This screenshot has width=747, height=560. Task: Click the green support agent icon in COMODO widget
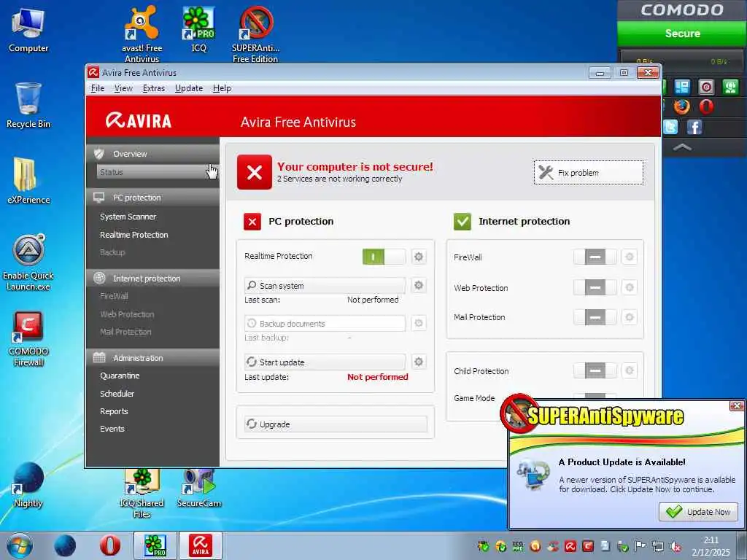(x=730, y=87)
